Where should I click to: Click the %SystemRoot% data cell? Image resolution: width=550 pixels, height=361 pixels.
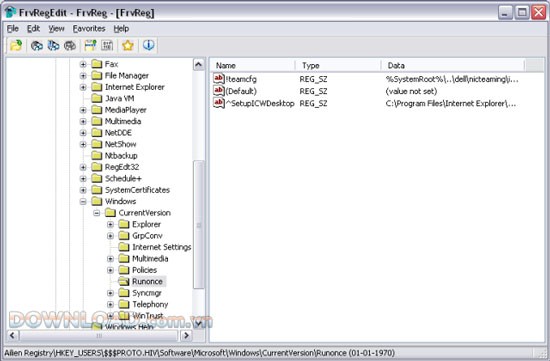[x=452, y=79]
